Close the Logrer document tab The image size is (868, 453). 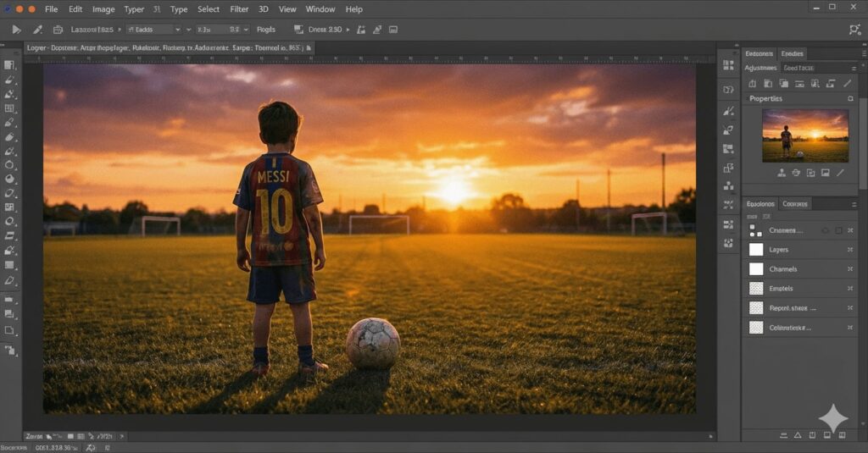pyautogui.click(x=309, y=48)
